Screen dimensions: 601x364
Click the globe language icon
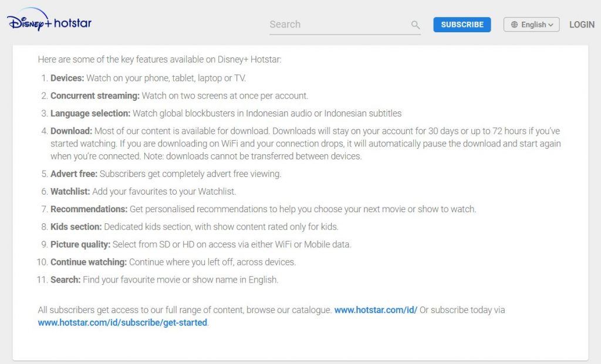point(514,25)
